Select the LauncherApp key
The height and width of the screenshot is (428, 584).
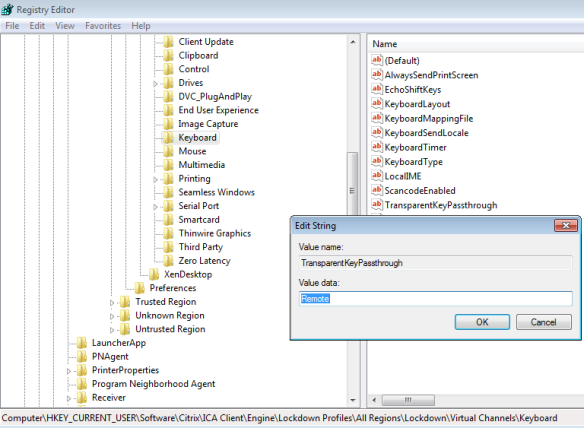coord(119,343)
